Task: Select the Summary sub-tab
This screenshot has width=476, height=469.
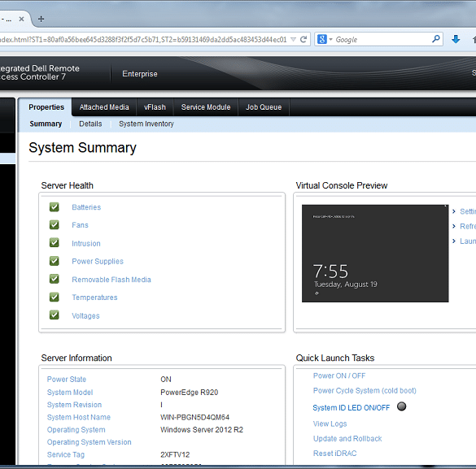Action: 46,124
